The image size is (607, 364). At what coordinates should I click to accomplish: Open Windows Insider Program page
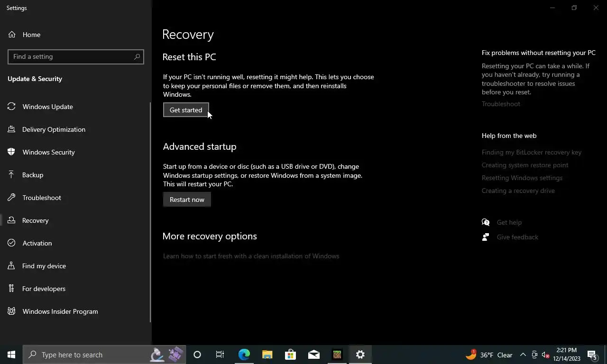(76, 311)
